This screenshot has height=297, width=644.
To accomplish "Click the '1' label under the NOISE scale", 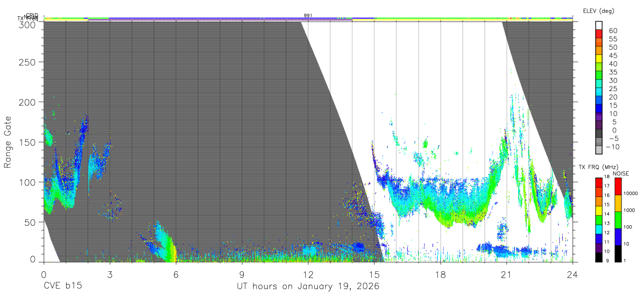I will (626, 261).
